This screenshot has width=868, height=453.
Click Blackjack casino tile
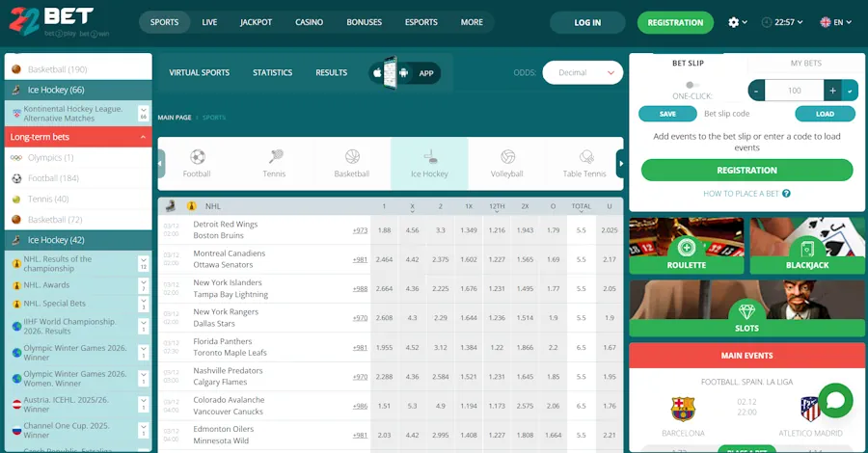807,246
